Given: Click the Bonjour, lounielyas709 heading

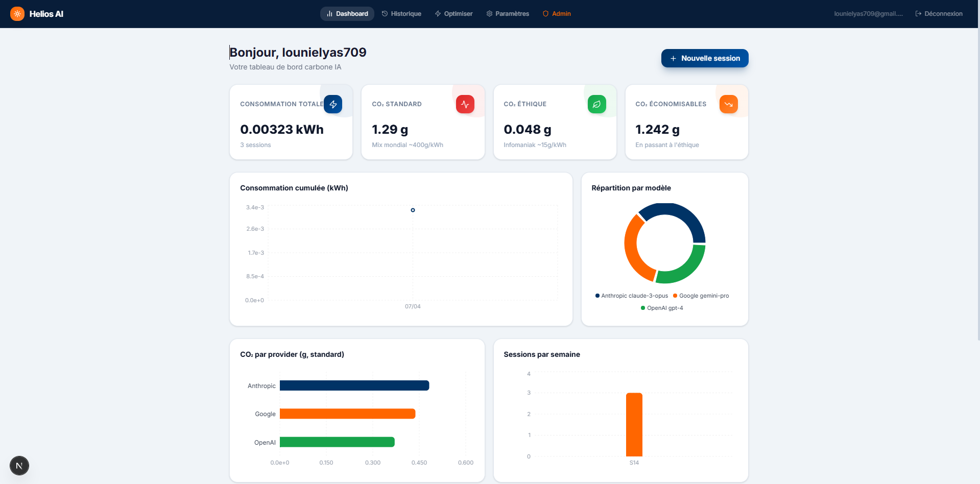Looking at the screenshot, I should [298, 53].
